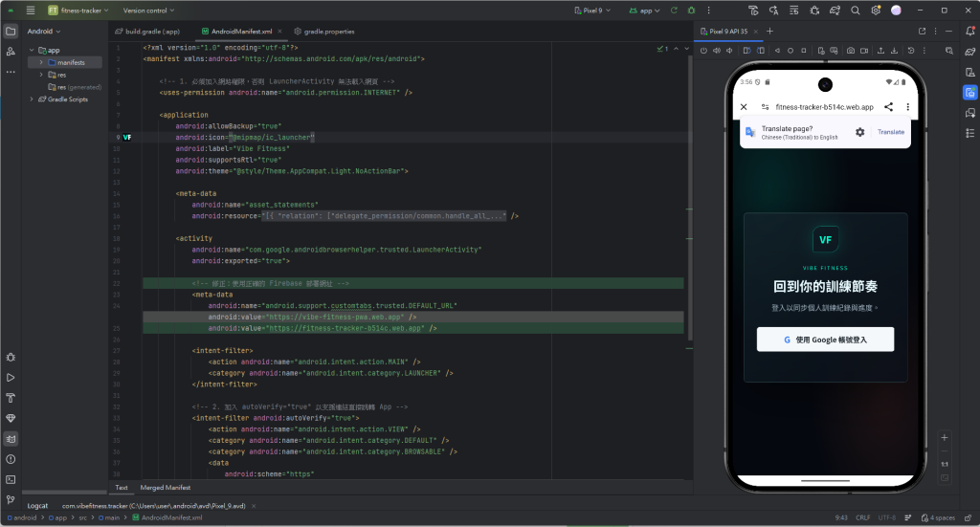Image resolution: width=980 pixels, height=527 pixels.
Task: Switch to build.gradle (:app) tab
Action: [147, 32]
